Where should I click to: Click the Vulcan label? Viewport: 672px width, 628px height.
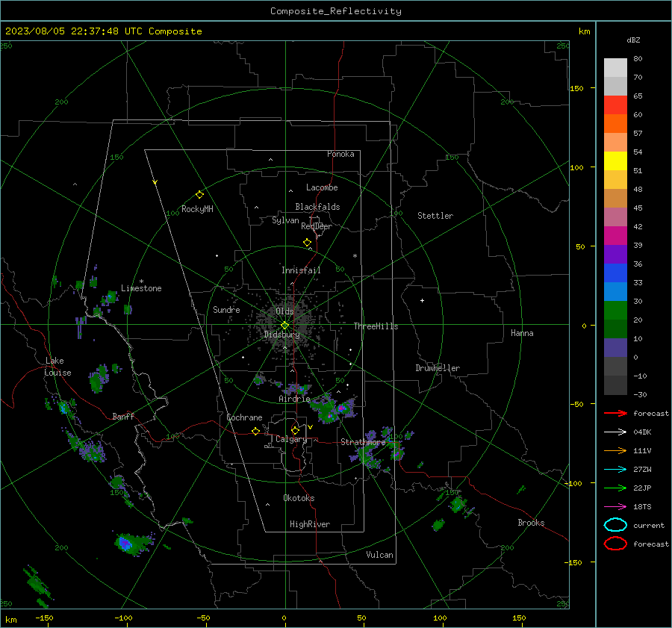380,555
